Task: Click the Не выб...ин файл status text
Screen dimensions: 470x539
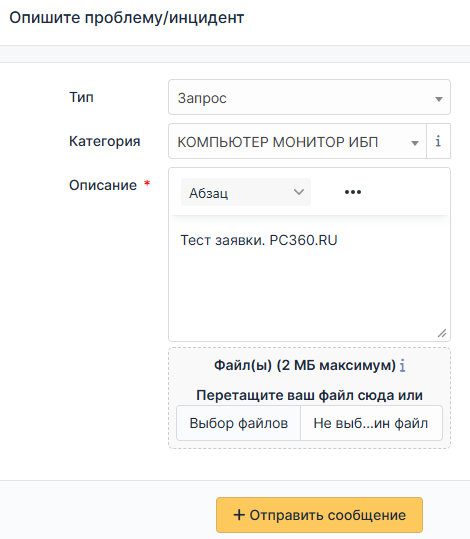Action: coord(371,423)
